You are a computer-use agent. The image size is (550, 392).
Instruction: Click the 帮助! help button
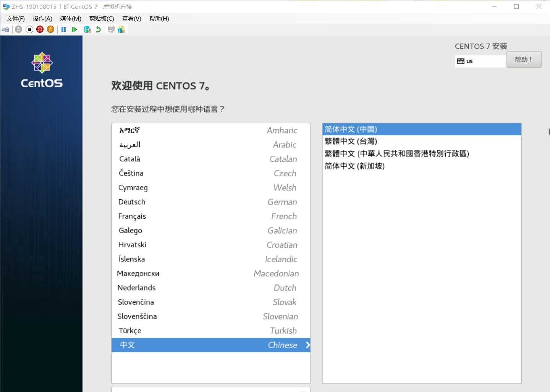(x=524, y=60)
